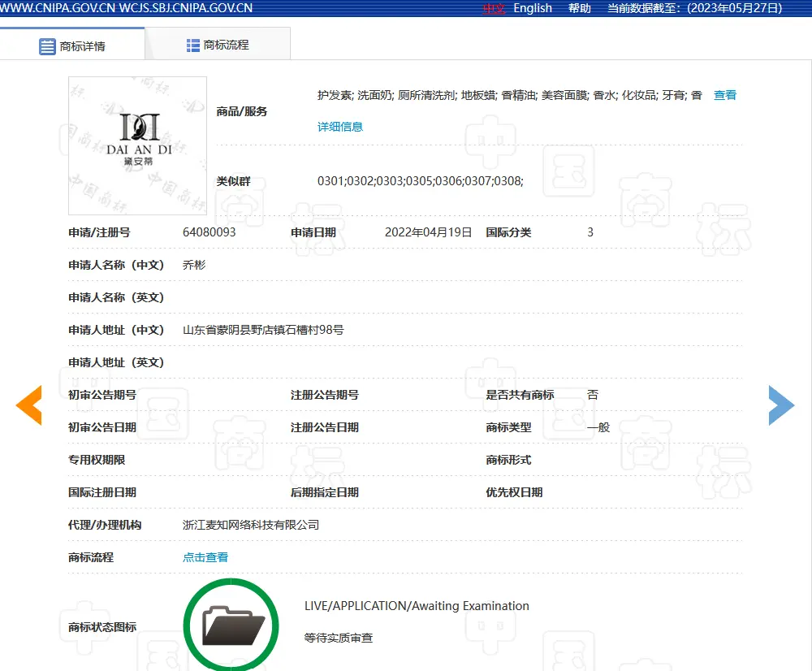Image resolution: width=812 pixels, height=671 pixels.
Task: Click the left orange navigation arrow
Action: pos(29,405)
